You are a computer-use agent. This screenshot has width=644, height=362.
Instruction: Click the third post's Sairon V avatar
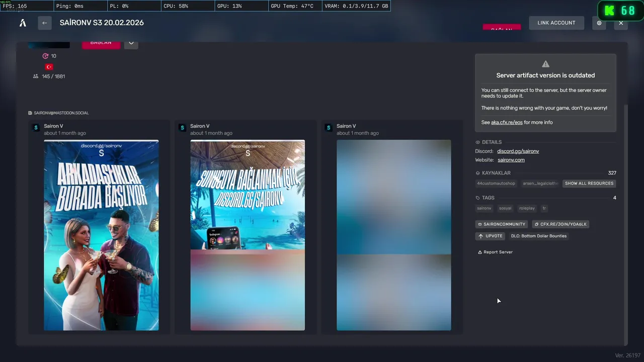click(x=329, y=128)
